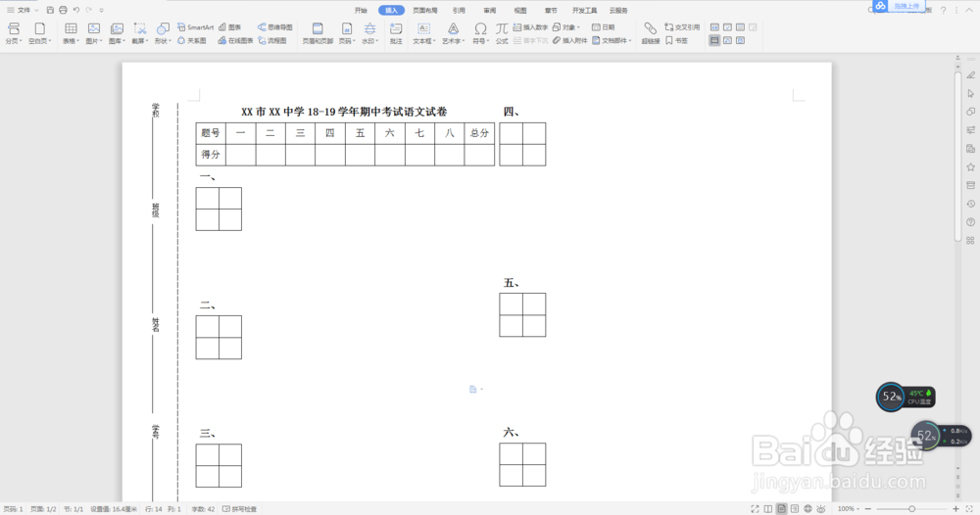980x515 pixels.
Task: Toggle Spell Check (拼写检查) in status bar
Action: 240,509
